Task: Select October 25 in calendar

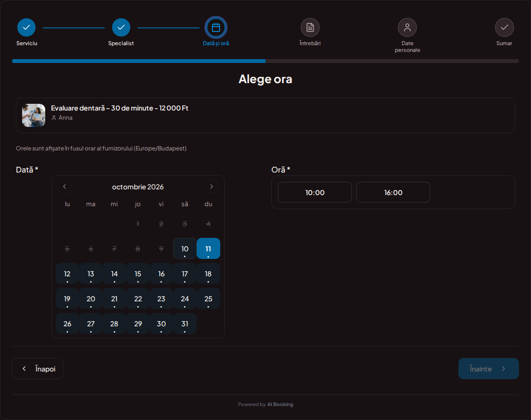Action: pos(208,299)
